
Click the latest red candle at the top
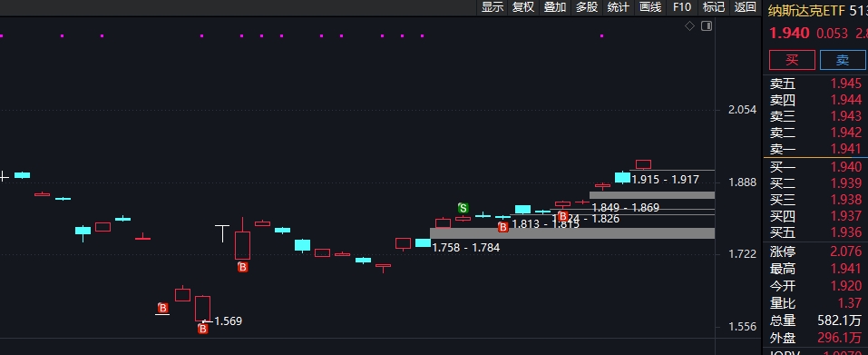coord(643,164)
